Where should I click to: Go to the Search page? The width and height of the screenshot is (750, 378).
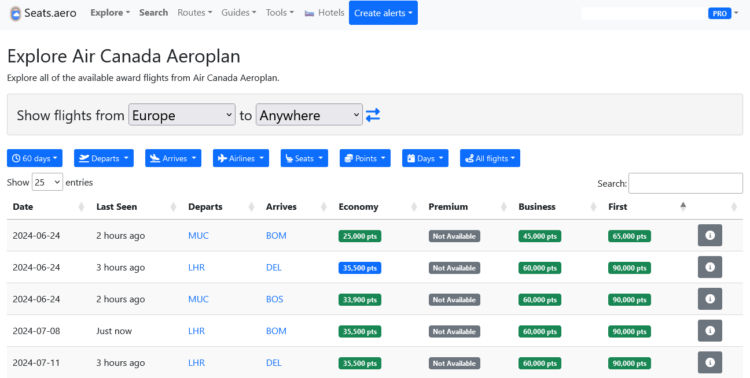[154, 13]
